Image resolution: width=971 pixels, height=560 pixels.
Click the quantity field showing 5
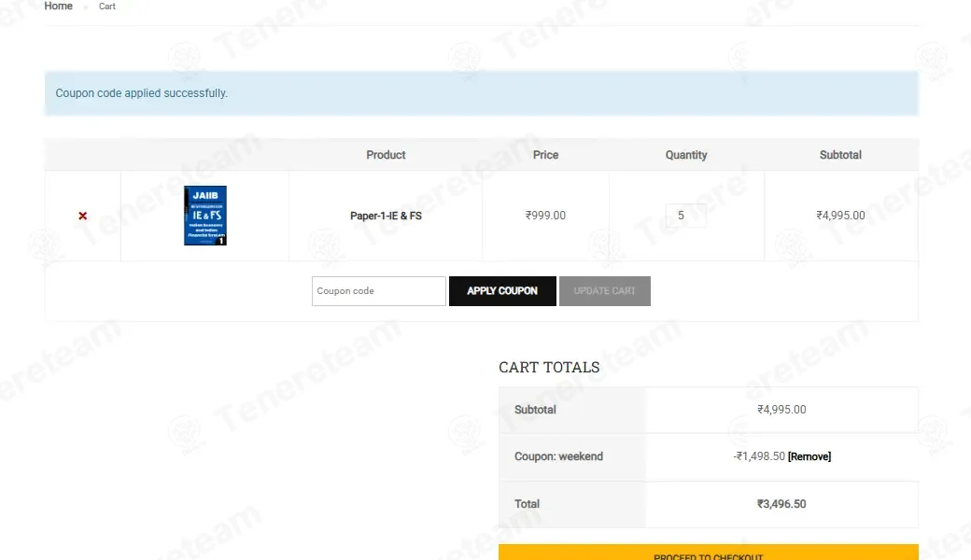[x=685, y=216]
